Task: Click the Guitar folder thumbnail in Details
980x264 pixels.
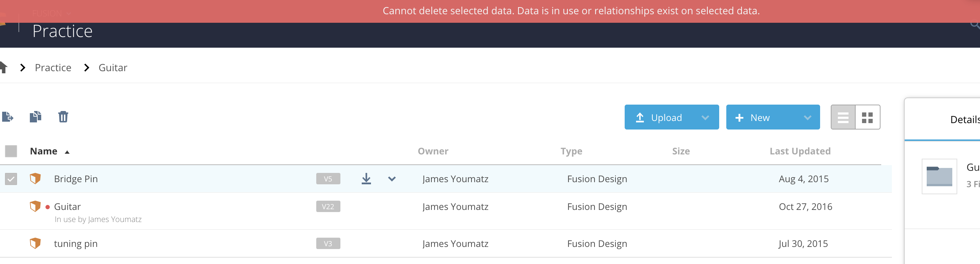Action: coord(939,176)
